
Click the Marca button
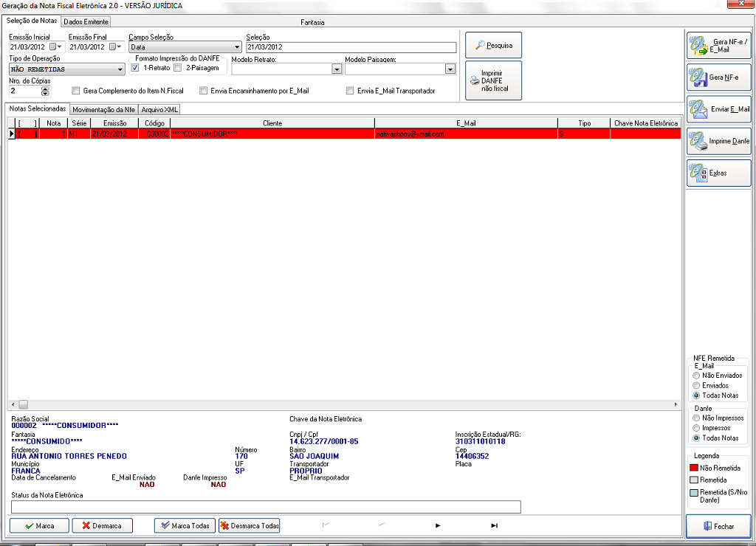pyautogui.click(x=40, y=526)
